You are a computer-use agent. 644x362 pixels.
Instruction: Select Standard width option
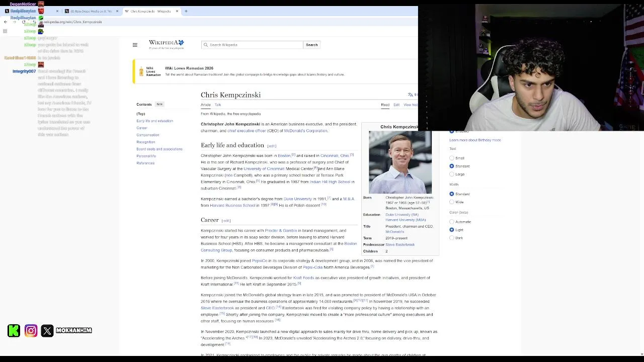(x=452, y=194)
